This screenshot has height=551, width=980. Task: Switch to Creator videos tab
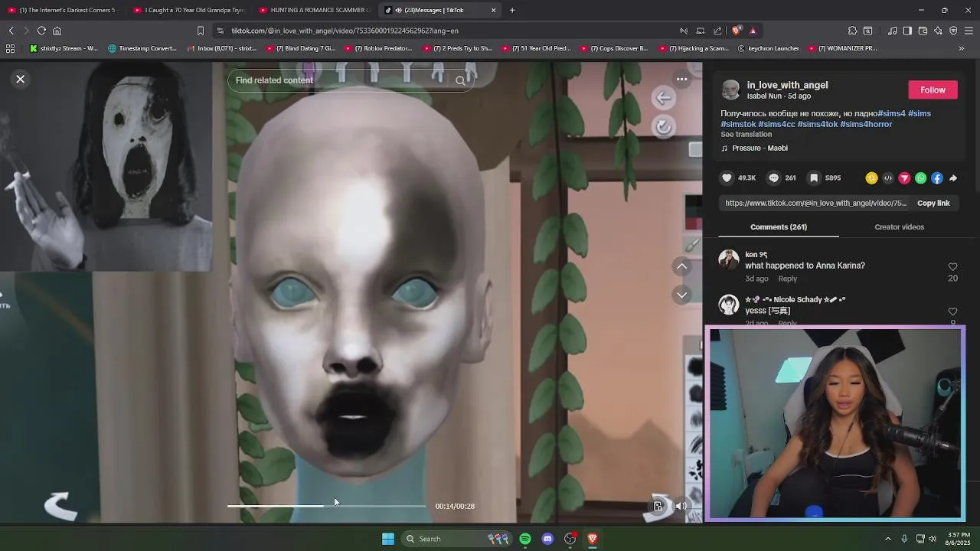coord(899,227)
